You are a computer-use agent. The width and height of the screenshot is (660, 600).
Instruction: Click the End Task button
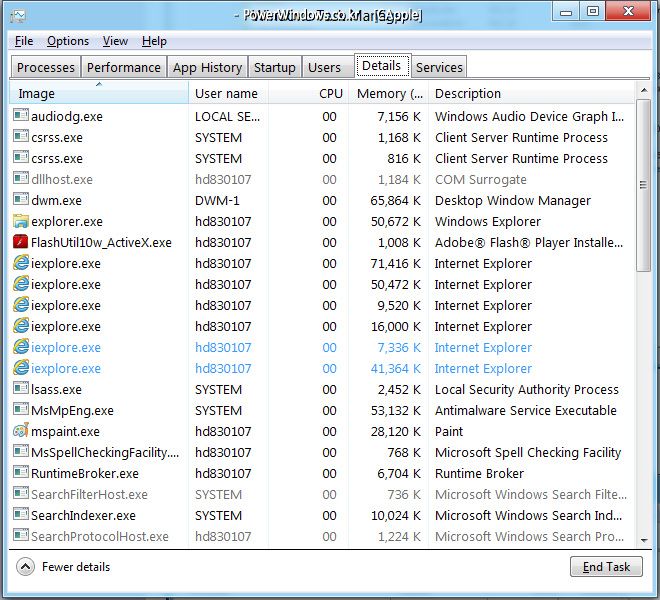[x=606, y=567]
